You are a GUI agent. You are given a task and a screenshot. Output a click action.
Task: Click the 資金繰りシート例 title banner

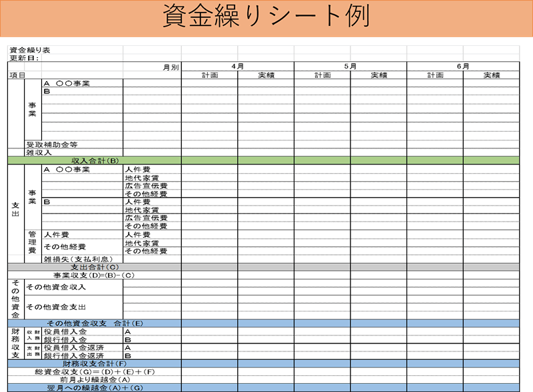pos(266,19)
